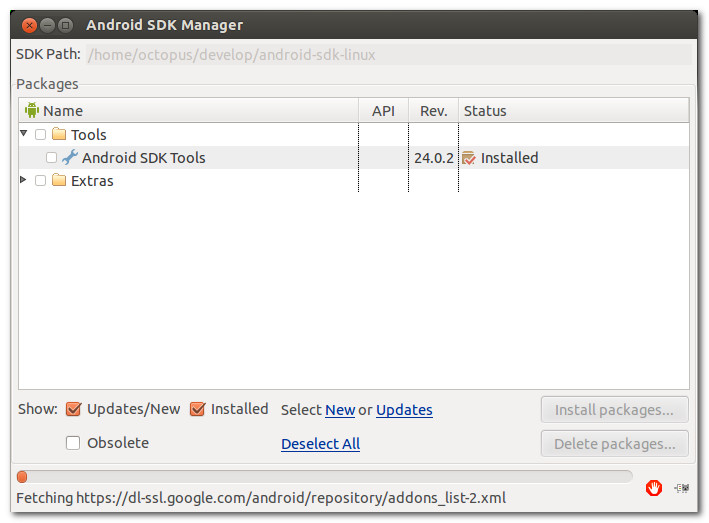709x523 pixels.
Task: Click the Tools folder icon
Action: click(59, 134)
